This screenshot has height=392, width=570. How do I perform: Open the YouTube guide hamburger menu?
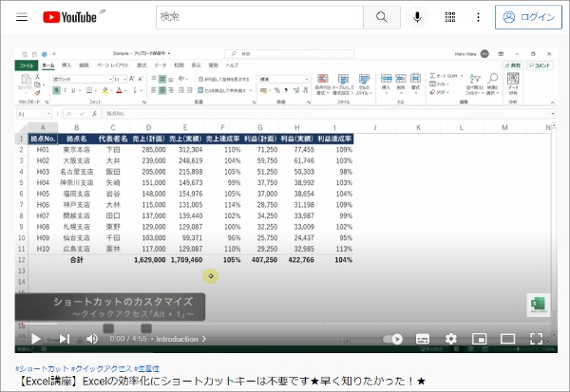click(22, 17)
